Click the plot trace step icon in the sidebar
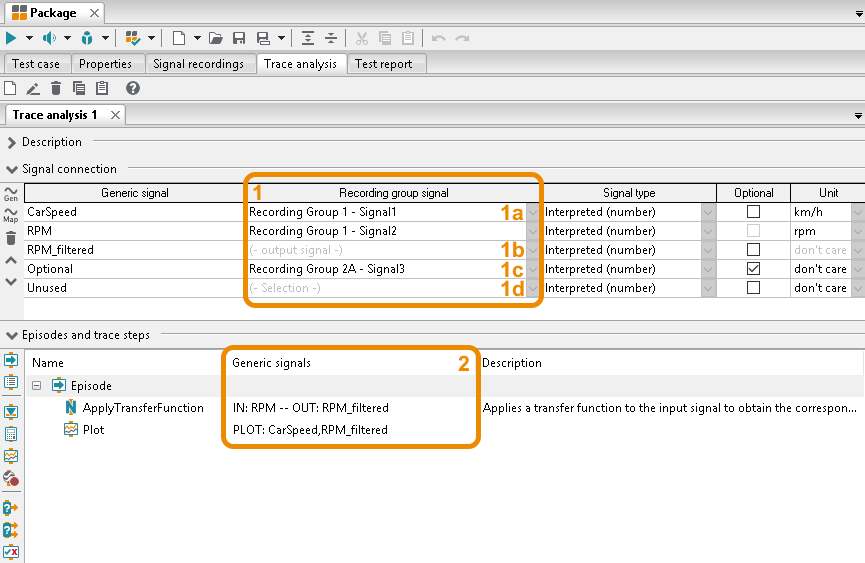Screen dimensions: 865x563 [10, 456]
